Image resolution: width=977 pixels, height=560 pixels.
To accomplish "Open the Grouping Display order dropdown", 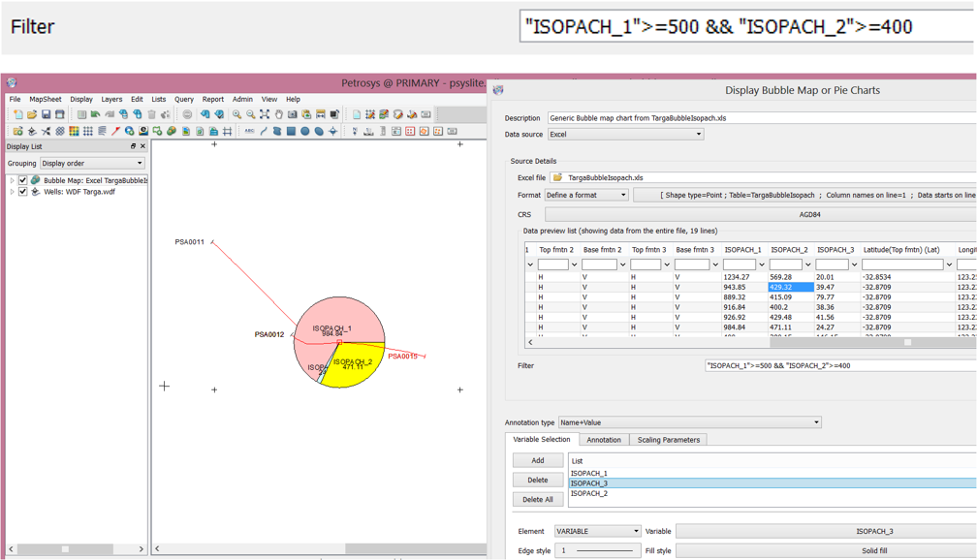I will pyautogui.click(x=91, y=164).
